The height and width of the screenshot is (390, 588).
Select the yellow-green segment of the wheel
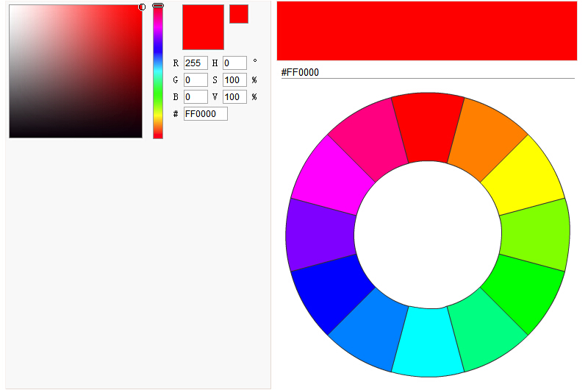537,235
